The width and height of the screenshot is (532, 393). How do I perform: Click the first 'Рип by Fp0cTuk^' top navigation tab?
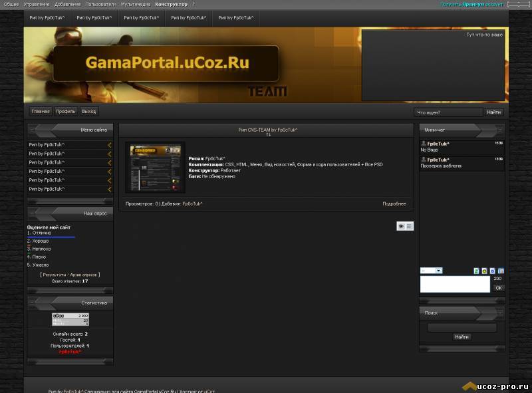[x=47, y=18]
